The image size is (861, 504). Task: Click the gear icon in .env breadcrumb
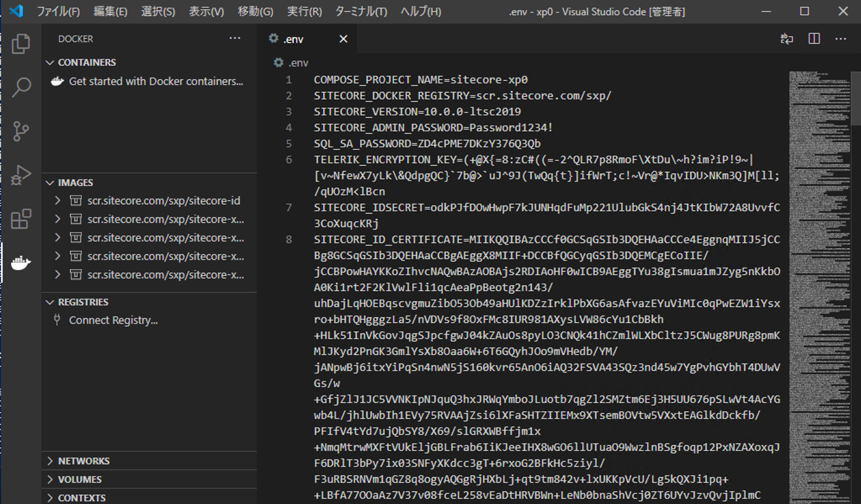click(278, 63)
